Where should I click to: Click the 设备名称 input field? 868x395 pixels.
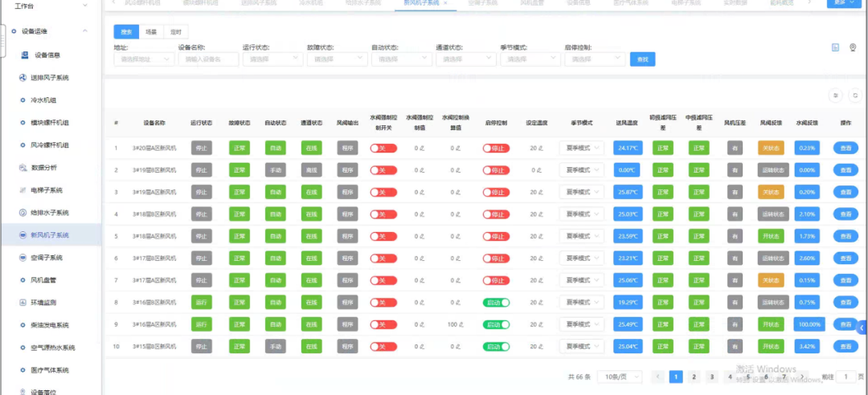click(209, 59)
